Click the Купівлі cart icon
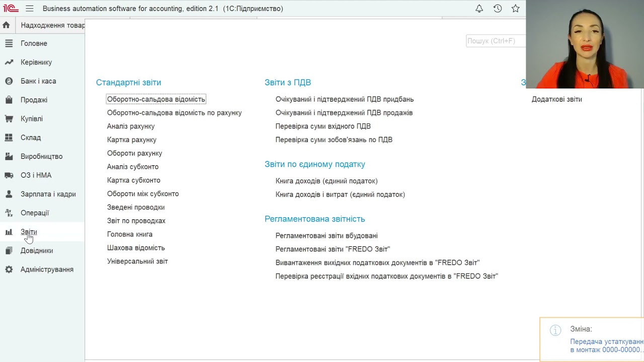 (9, 119)
